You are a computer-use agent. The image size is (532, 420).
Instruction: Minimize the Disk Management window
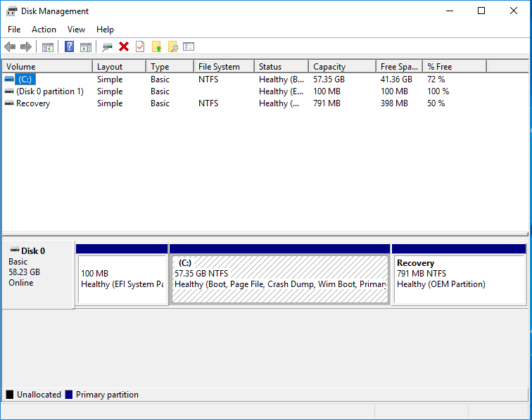(450, 11)
